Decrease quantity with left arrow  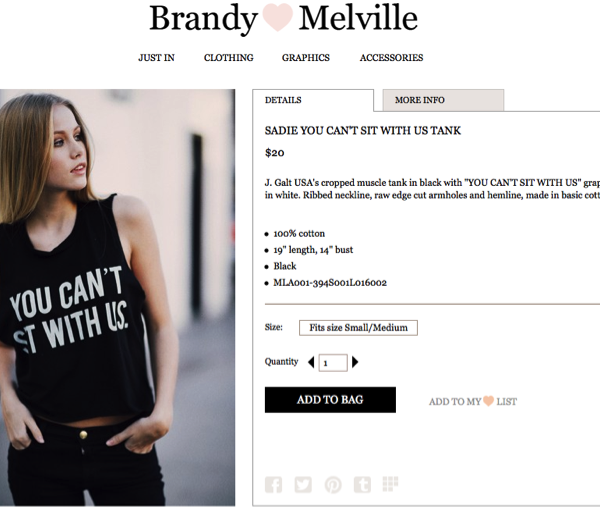311,362
